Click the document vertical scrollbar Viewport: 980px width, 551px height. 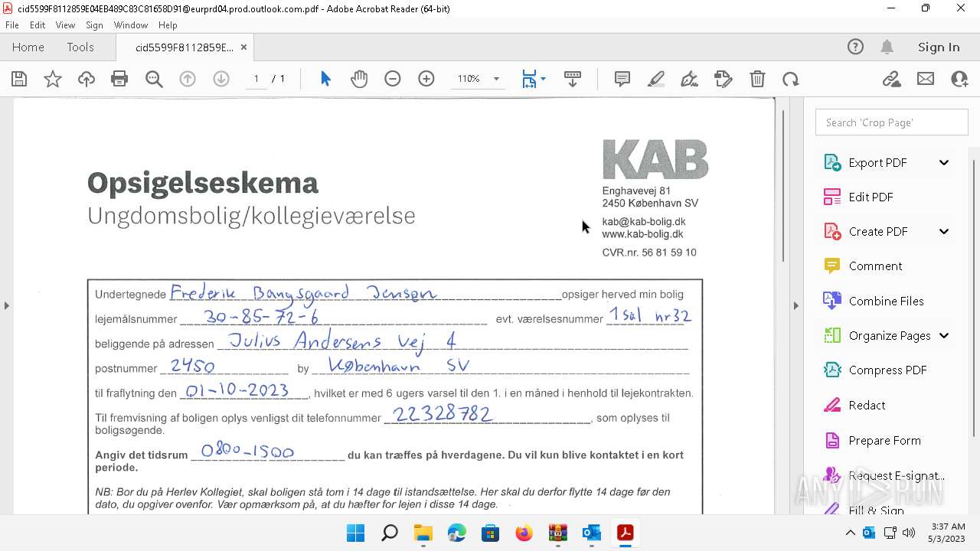(x=783, y=187)
